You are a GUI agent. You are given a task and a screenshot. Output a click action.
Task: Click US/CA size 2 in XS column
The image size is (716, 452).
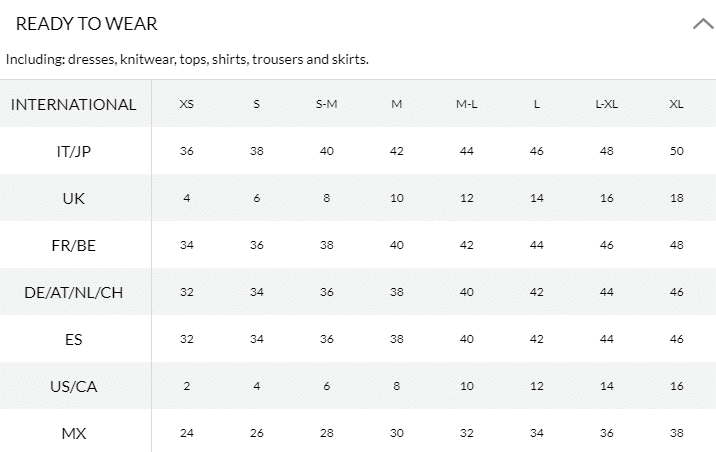pyautogui.click(x=187, y=386)
